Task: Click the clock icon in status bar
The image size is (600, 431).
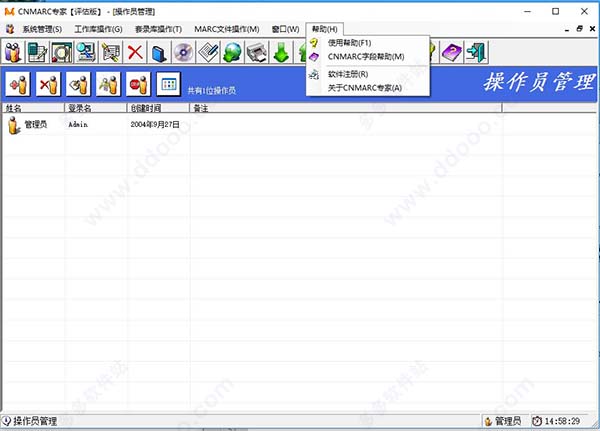Action: pos(537,421)
